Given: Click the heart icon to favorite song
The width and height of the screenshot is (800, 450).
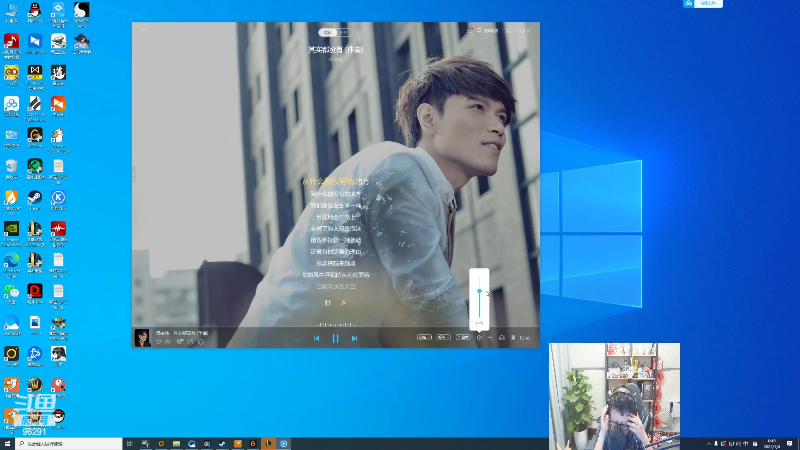Looking at the screenshot, I should tap(158, 342).
